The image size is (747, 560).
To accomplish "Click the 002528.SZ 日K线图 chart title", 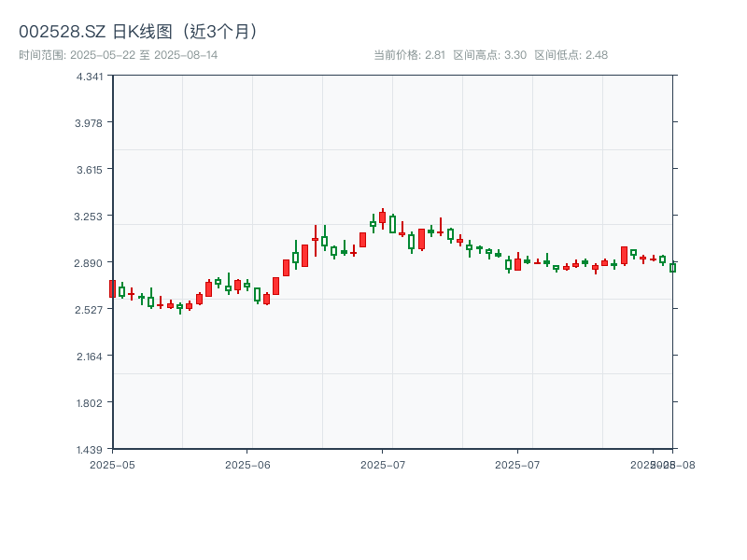I will pos(138,32).
